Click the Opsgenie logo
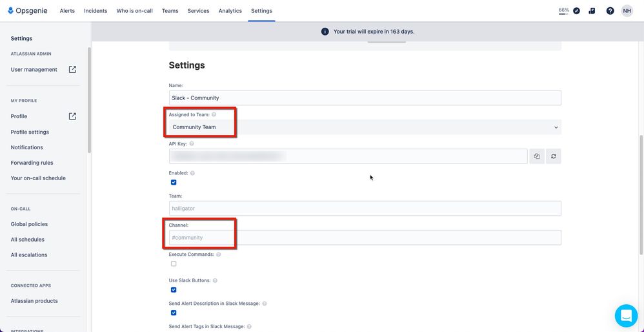 click(x=28, y=11)
